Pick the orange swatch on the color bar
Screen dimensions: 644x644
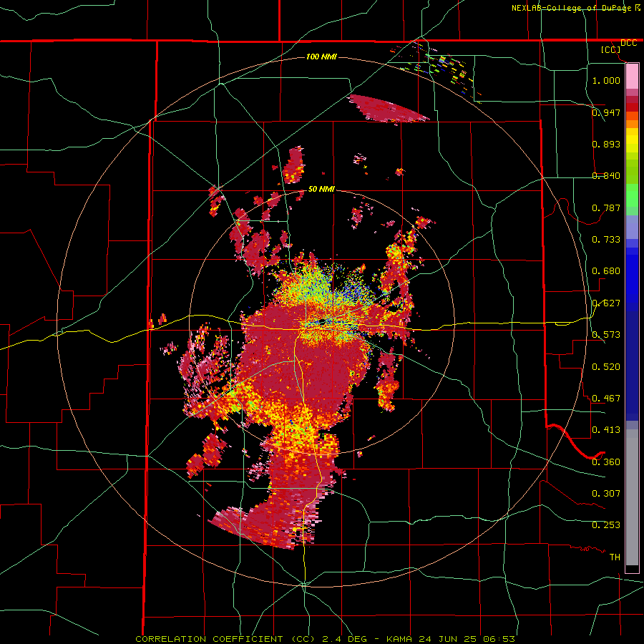point(632,124)
